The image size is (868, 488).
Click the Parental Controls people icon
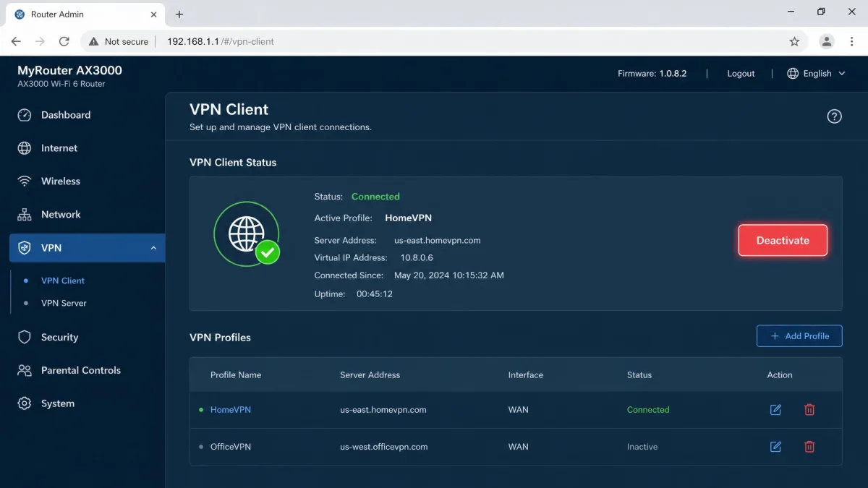25,370
